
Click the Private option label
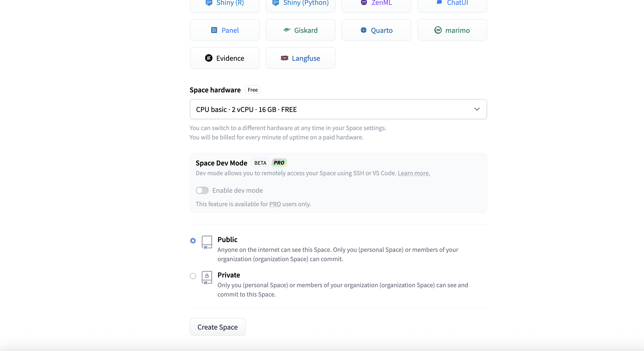coord(229,275)
